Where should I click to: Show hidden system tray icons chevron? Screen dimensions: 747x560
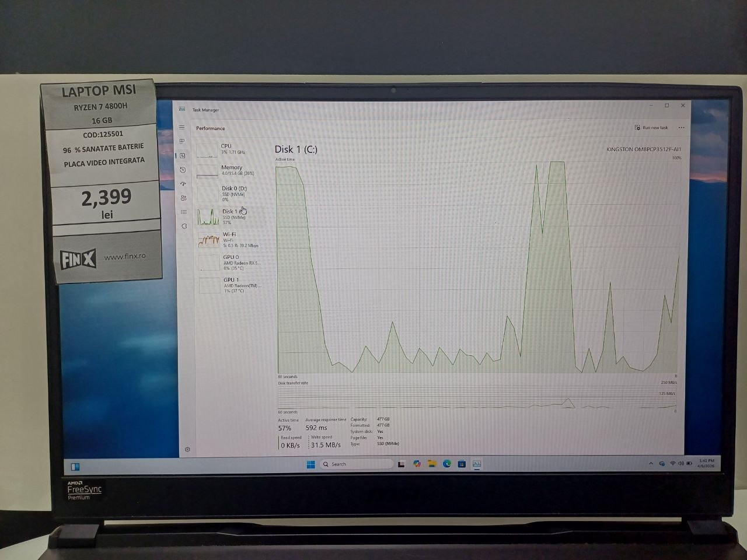651,464
